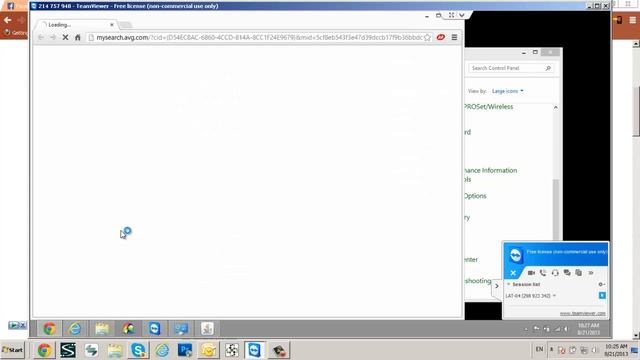This screenshot has height=360, width=640.
Task: Bookmark this page with the star icon
Action: (427, 37)
